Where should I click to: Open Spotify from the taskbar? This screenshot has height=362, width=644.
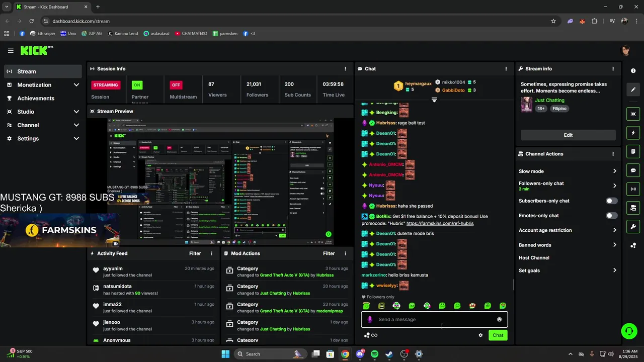[x=374, y=354]
